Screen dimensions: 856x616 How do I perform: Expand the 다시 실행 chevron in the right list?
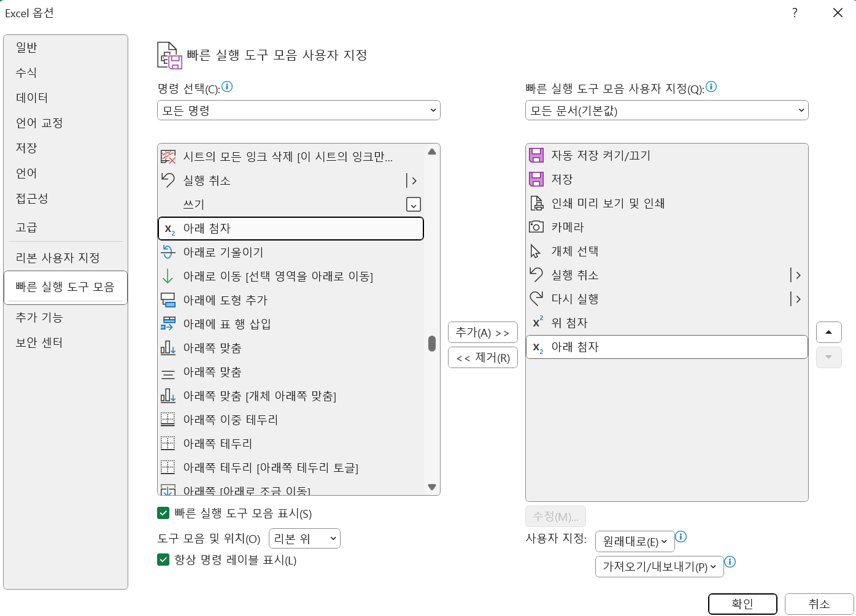click(797, 299)
